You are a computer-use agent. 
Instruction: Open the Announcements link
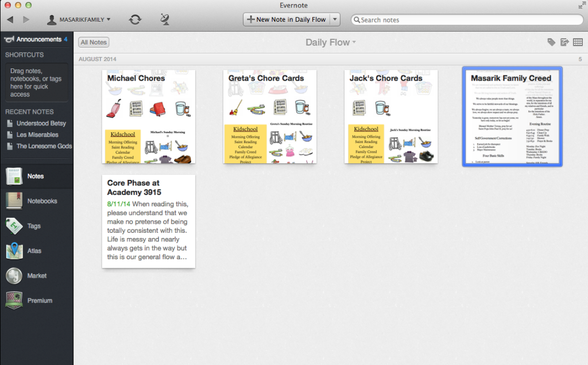coord(39,39)
